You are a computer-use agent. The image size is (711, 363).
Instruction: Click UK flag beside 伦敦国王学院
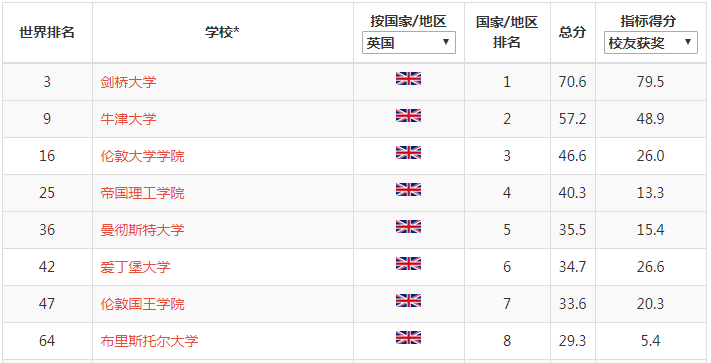point(408,301)
